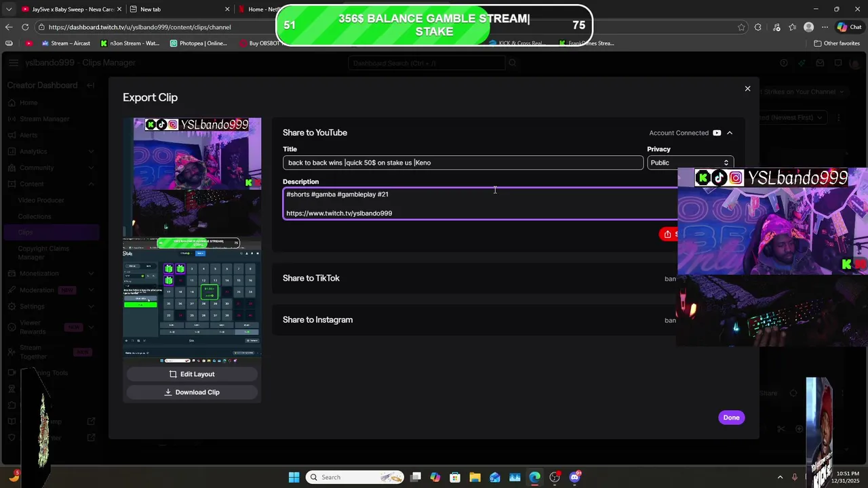Click Clips in the dimmed Content sidebar

point(25,232)
